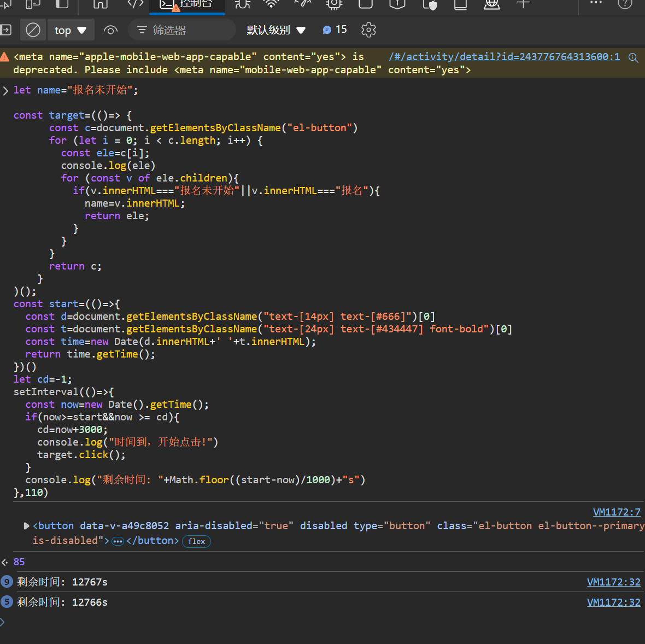This screenshot has width=645, height=644.
Task: Open the DevTools help icon
Action: pyautogui.click(x=625, y=4)
